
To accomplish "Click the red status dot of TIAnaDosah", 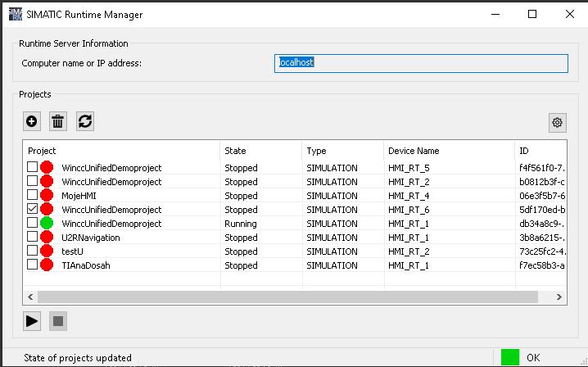I will point(47,265).
